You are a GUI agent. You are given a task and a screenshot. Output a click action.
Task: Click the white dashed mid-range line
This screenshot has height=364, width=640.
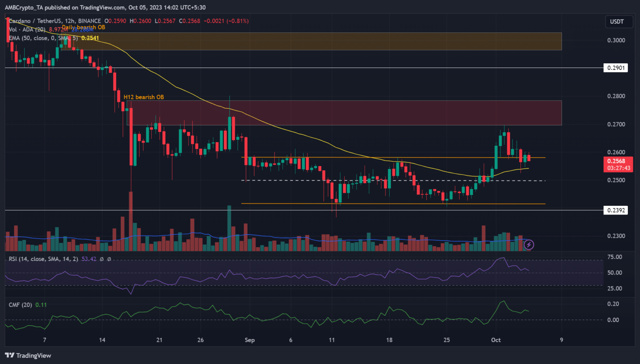point(392,180)
